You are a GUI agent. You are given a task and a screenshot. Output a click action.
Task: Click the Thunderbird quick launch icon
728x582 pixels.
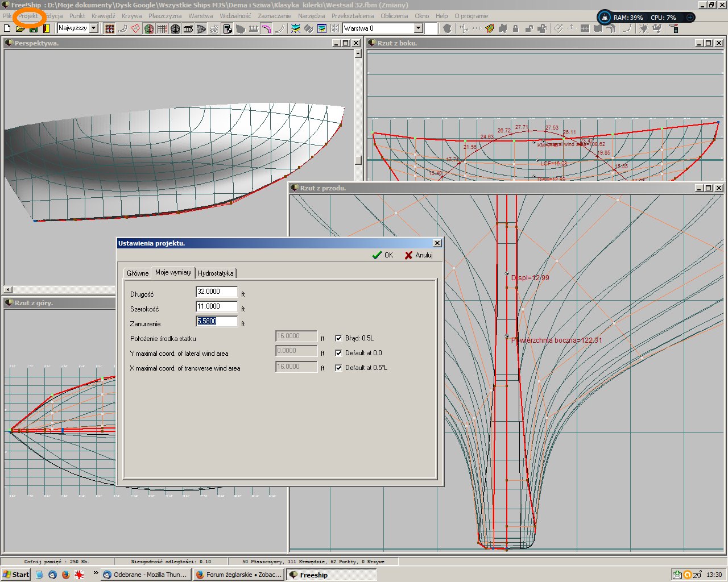click(x=52, y=575)
